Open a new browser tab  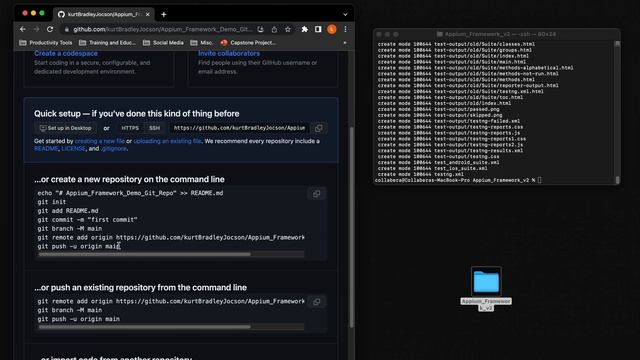coord(164,14)
